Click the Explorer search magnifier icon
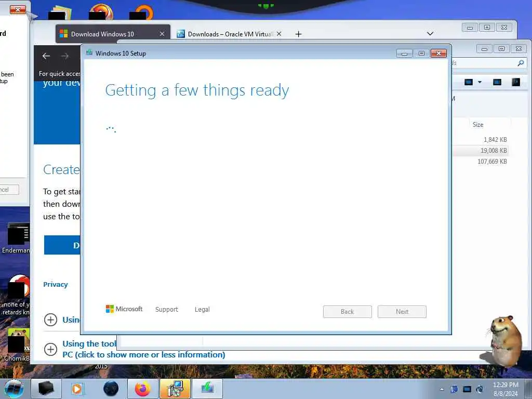532x399 pixels. coord(521,63)
